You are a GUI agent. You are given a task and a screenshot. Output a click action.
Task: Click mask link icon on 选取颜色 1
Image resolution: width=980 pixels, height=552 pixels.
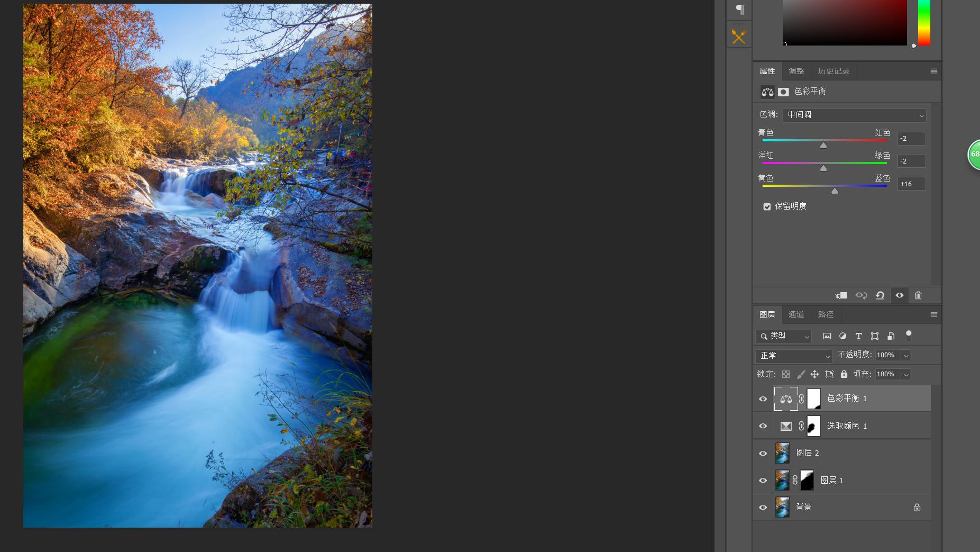[801, 426]
